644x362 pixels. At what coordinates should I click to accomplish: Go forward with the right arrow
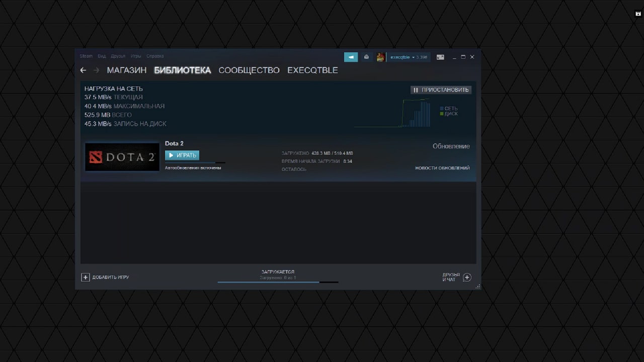point(97,70)
